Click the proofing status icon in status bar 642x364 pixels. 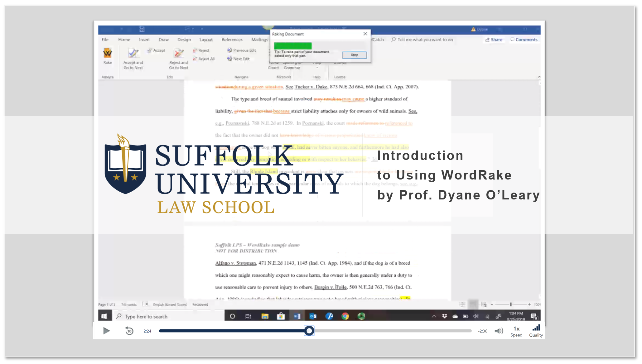coord(145,304)
